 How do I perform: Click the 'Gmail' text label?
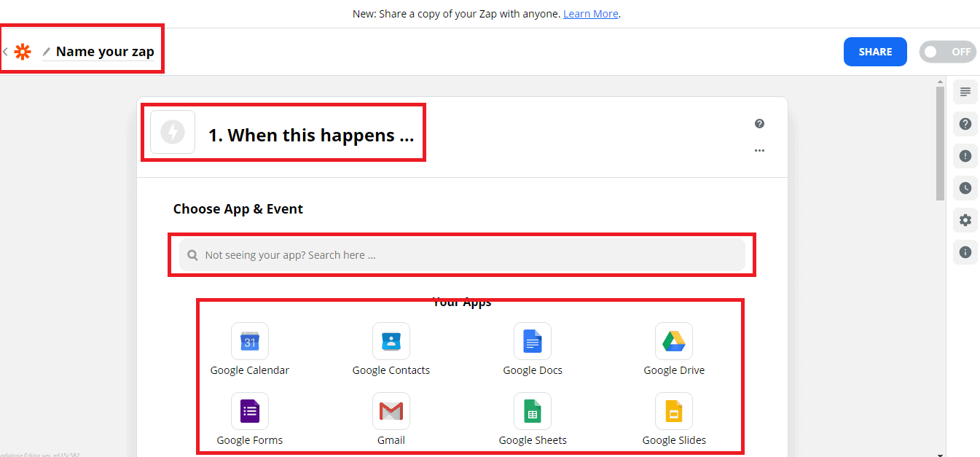[x=391, y=440]
